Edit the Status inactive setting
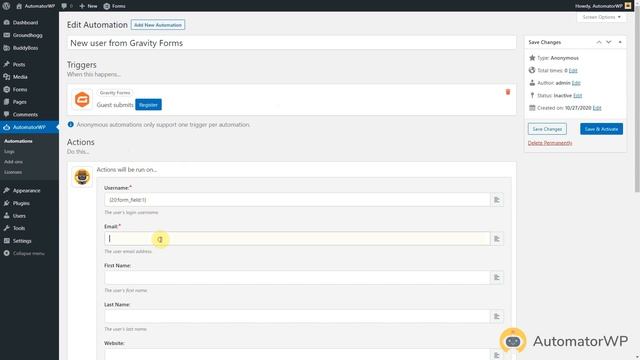 pyautogui.click(x=578, y=96)
